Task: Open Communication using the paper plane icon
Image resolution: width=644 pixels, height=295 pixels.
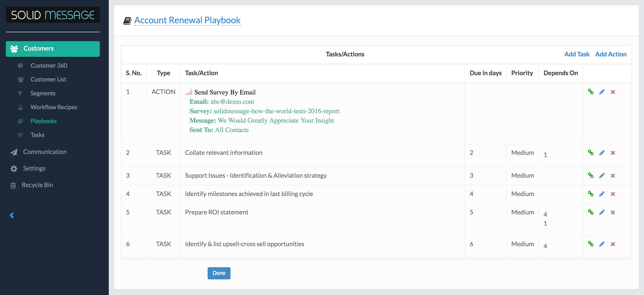Action: click(13, 152)
